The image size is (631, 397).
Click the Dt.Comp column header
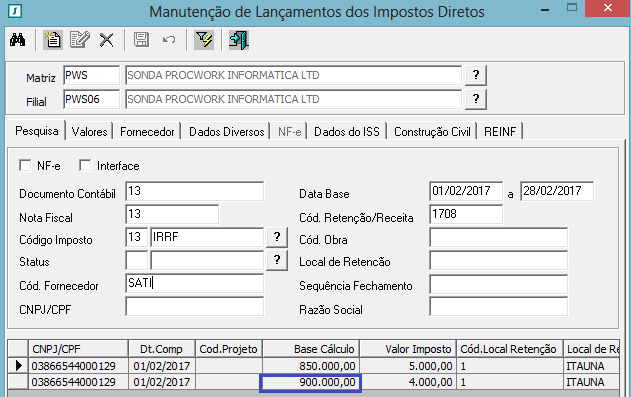(x=162, y=349)
